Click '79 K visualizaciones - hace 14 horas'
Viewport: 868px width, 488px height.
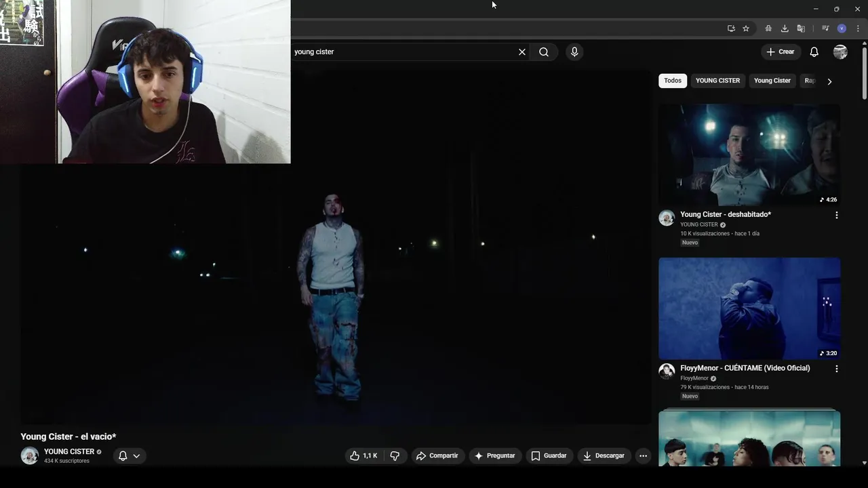[724, 387]
